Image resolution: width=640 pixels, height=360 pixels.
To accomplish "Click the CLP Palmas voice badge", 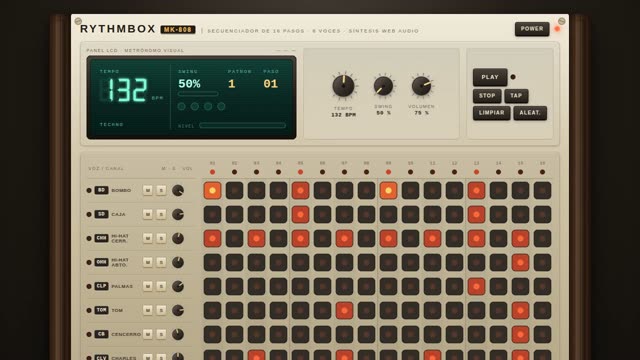I will (x=102, y=286).
